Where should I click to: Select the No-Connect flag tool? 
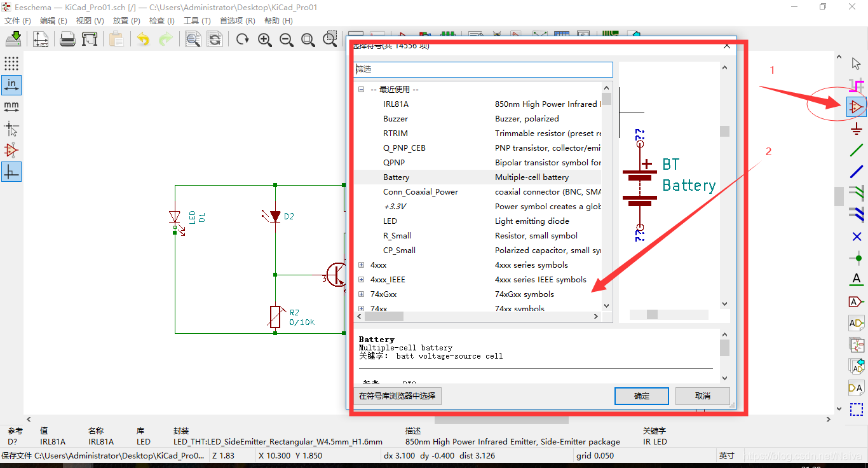857,237
